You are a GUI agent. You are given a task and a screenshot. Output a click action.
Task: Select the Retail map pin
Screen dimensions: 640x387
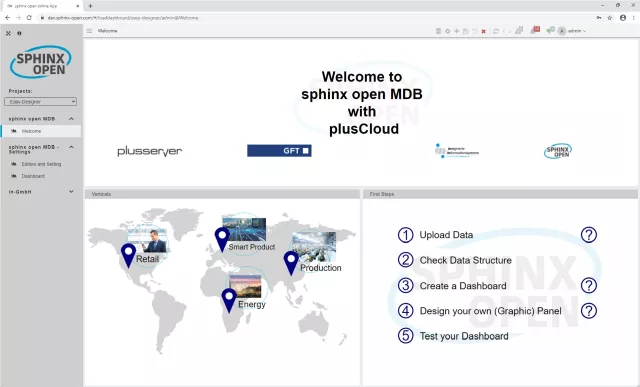click(129, 255)
